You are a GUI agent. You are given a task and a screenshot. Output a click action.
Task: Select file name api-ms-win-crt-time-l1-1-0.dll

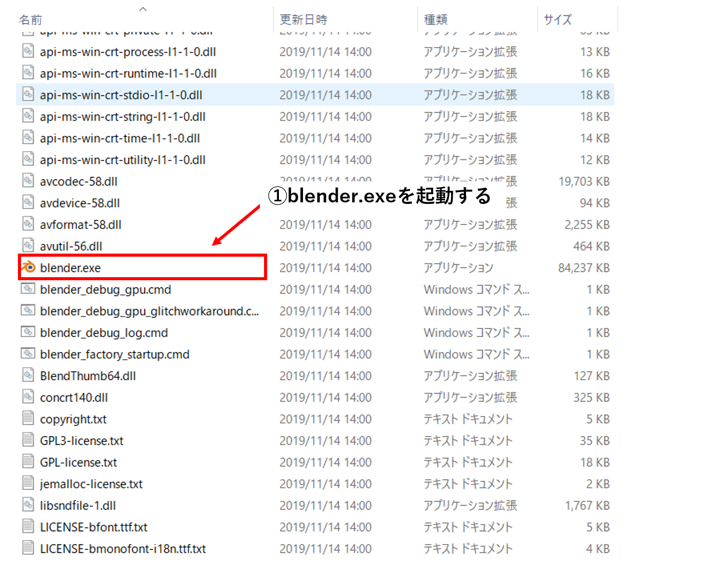(x=120, y=138)
